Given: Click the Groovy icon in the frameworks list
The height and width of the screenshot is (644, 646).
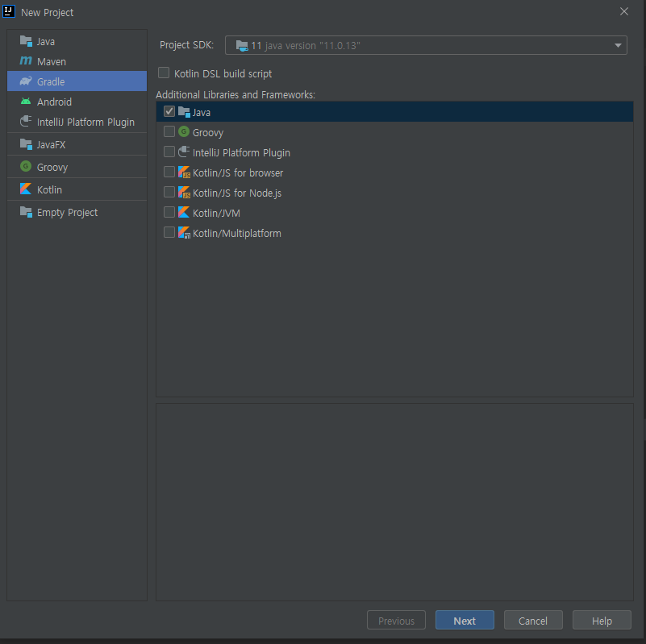Looking at the screenshot, I should [x=184, y=131].
